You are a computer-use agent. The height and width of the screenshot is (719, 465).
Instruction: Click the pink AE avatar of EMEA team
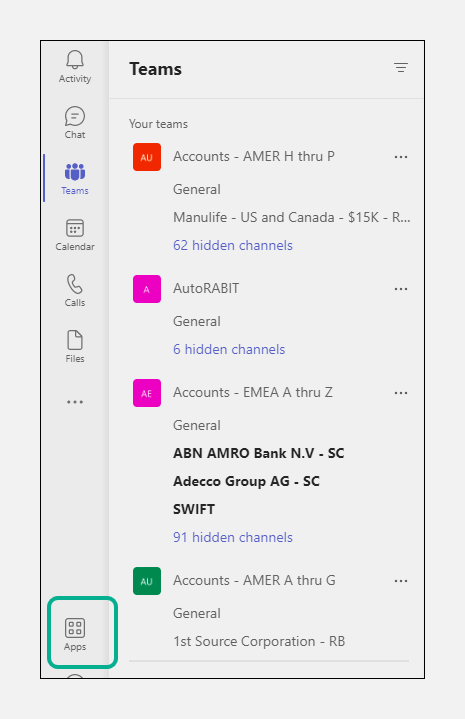[x=147, y=393]
